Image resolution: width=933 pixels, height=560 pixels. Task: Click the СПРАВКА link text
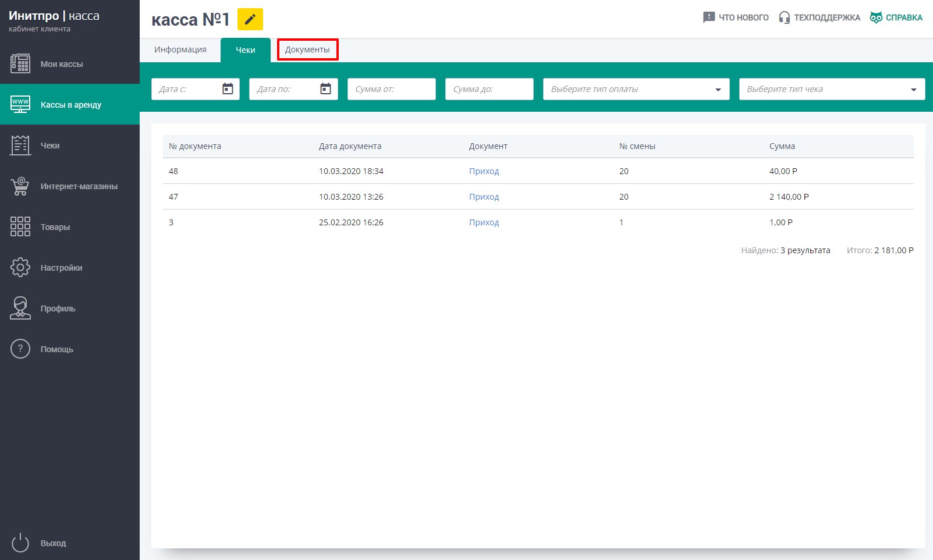pos(904,17)
